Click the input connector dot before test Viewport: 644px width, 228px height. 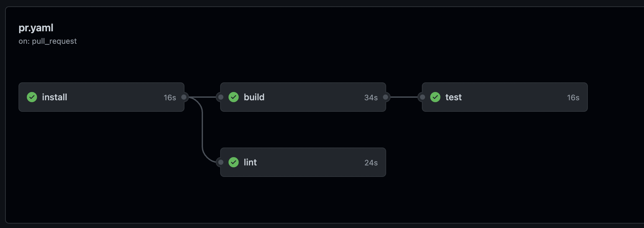422,97
